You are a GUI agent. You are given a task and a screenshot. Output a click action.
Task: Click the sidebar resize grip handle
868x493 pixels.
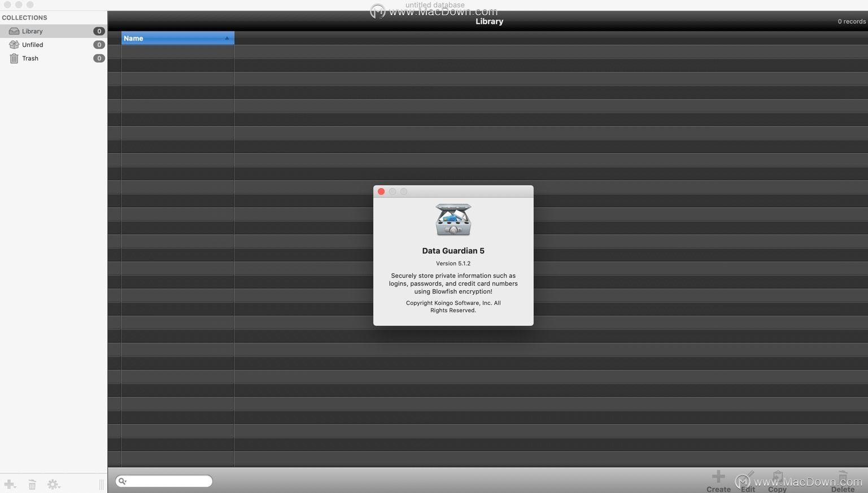[x=101, y=485]
